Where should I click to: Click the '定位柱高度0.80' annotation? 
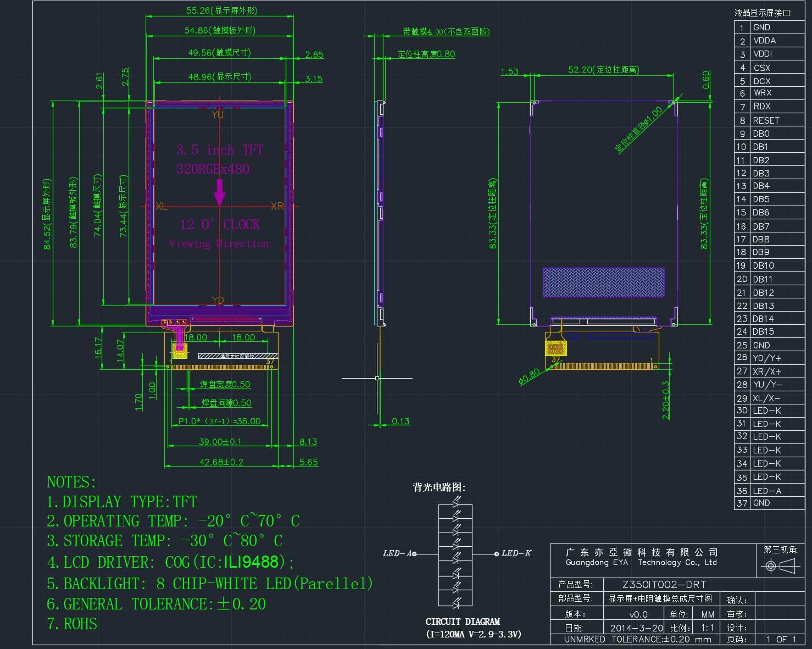(x=426, y=54)
